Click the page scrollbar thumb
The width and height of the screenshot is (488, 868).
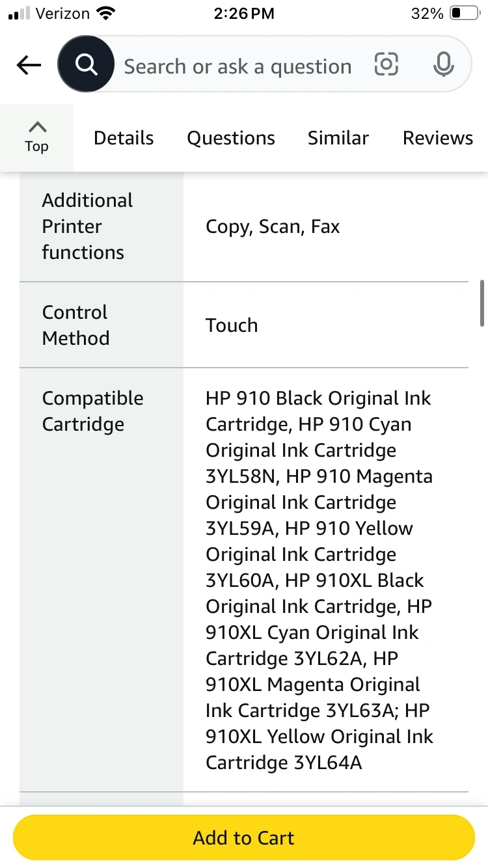pos(481,303)
